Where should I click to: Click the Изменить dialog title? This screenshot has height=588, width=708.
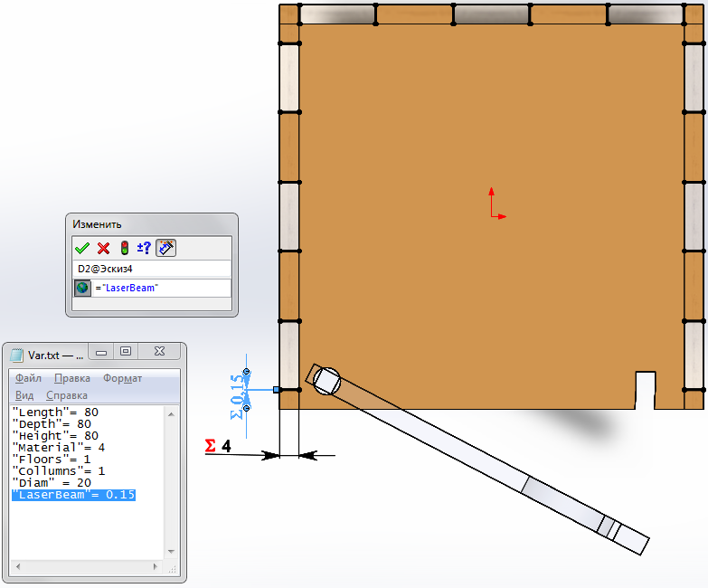[97, 224]
